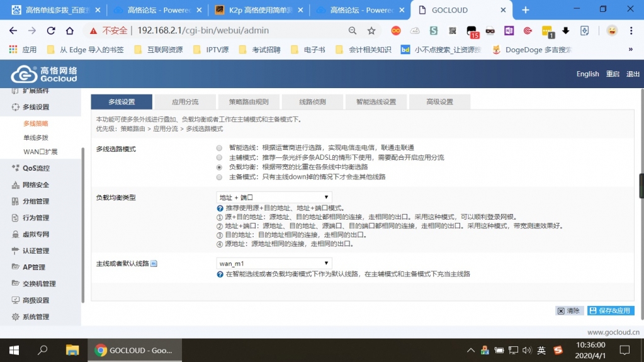This screenshot has height=362, width=644.
Task: Select the 主备模式 radio option
Action: (219, 177)
